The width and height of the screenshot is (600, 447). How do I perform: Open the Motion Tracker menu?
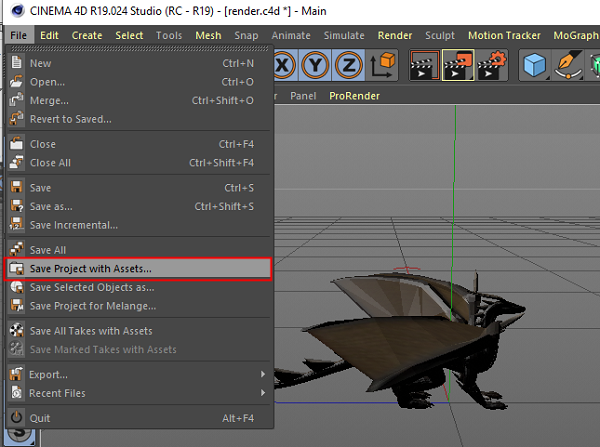pyautogui.click(x=504, y=35)
